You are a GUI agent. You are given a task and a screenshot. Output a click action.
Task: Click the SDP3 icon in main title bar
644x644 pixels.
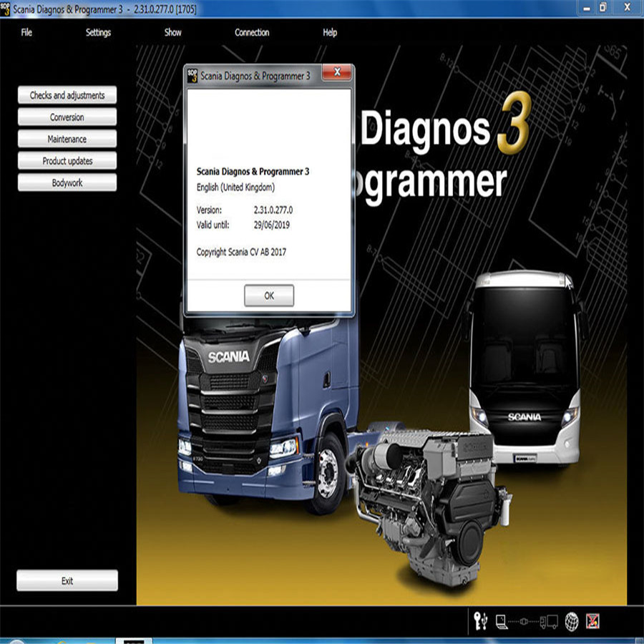[x=6, y=9]
